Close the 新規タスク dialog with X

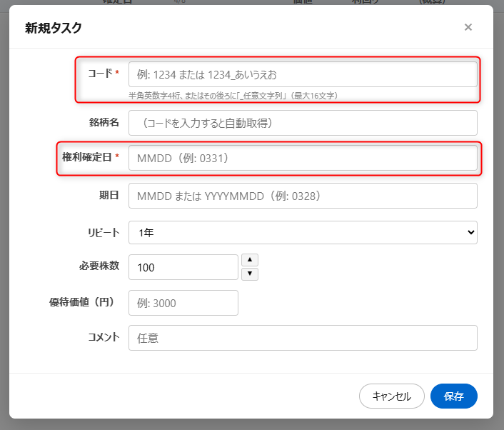coord(468,27)
